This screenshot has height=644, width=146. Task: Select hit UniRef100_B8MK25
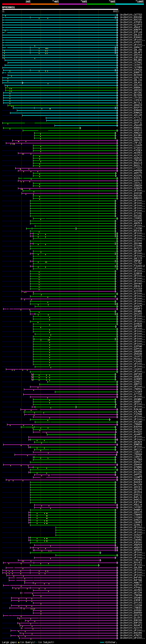pos(131,140)
